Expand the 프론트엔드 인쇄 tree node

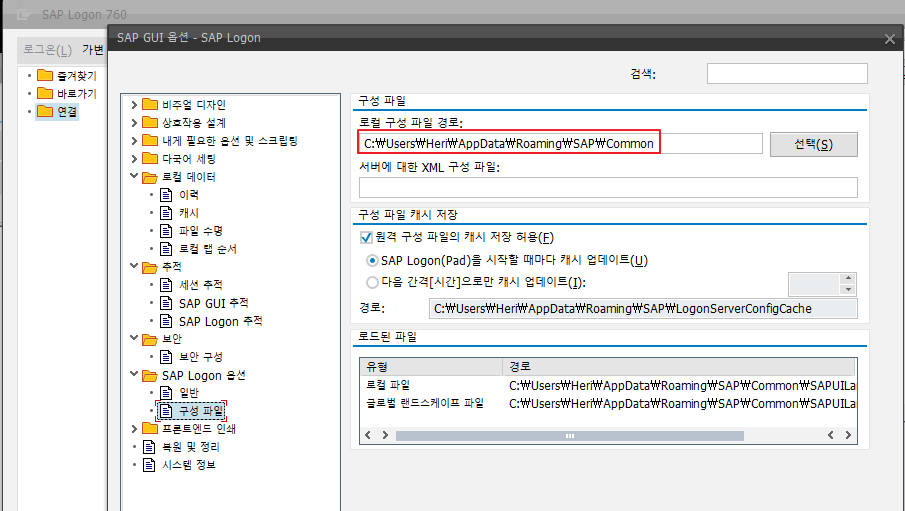(134, 428)
